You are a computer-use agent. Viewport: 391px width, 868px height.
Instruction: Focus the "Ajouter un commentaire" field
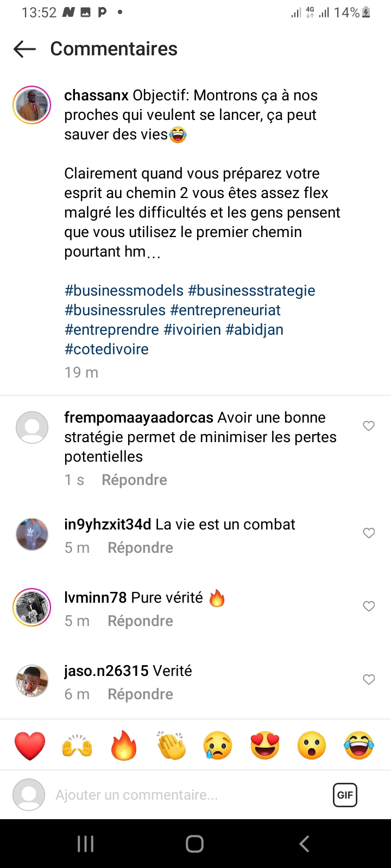pos(163,795)
